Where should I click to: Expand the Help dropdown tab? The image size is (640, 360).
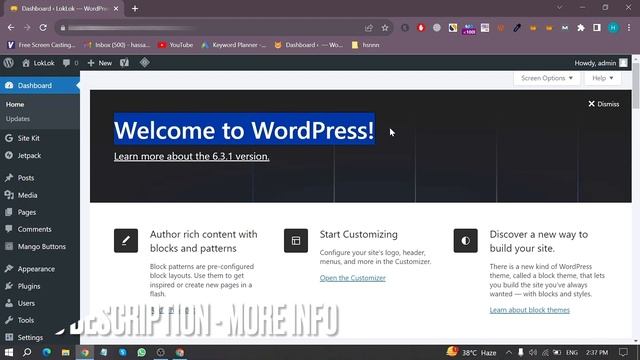[602, 78]
